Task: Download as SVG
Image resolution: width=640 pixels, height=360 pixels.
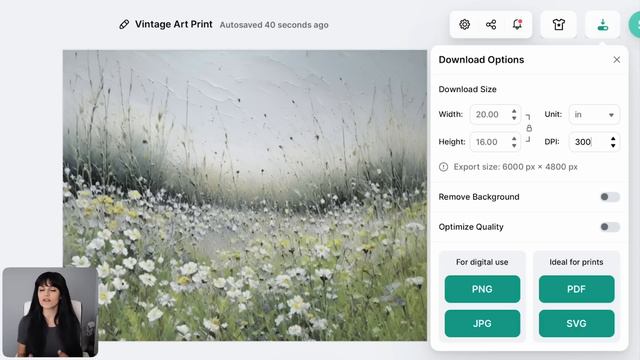Action: [x=576, y=323]
